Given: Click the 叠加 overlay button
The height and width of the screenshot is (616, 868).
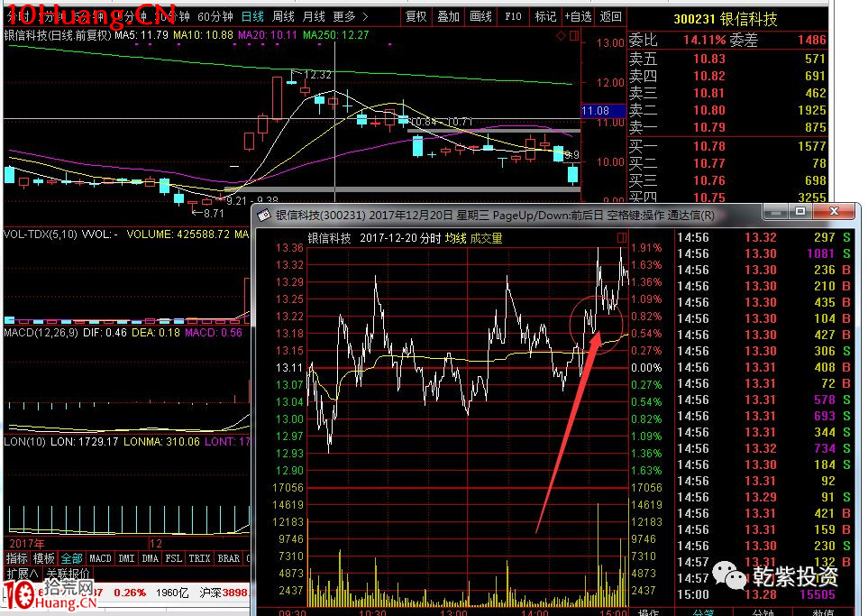Looking at the screenshot, I should point(448,16).
